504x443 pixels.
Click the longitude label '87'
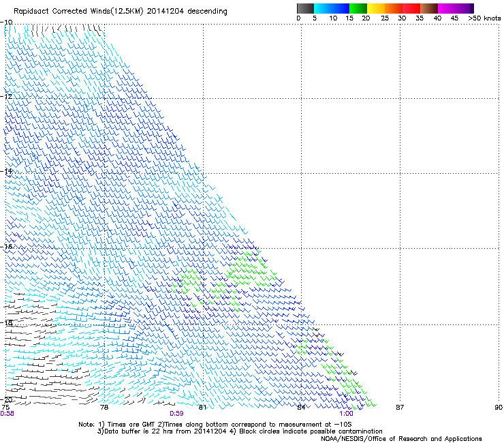tap(400, 408)
